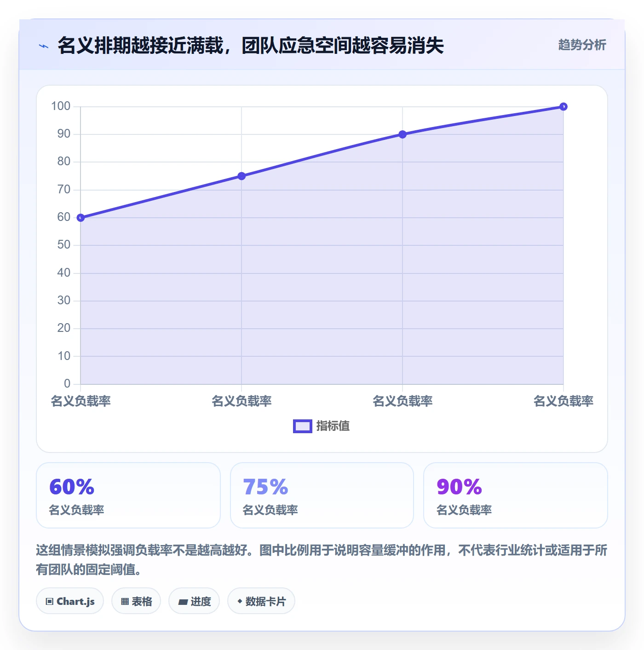The height and width of the screenshot is (650, 644).
Task: Click the diamond icon in 数据卡片 chip
Action: [x=240, y=601]
